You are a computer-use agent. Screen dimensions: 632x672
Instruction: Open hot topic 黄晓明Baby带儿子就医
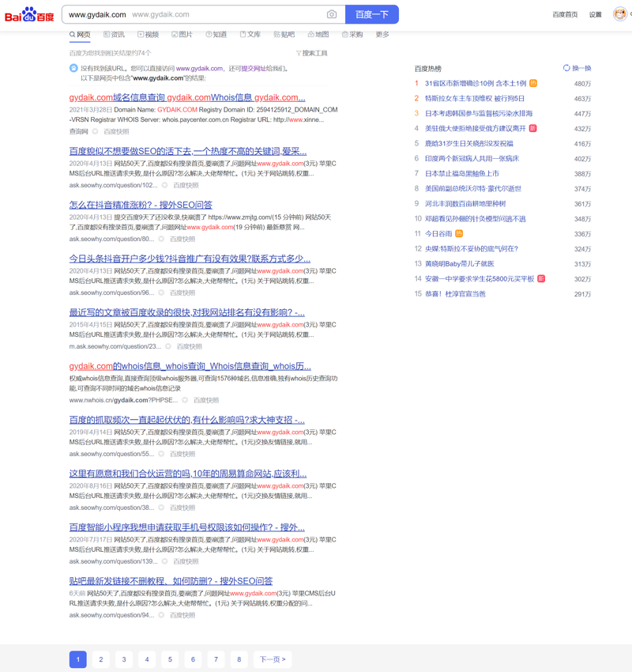tap(460, 263)
